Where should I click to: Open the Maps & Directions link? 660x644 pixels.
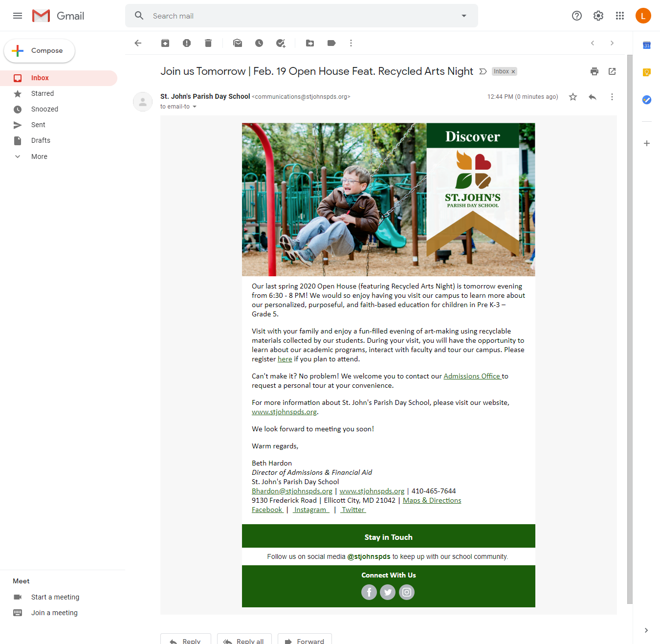click(x=432, y=500)
